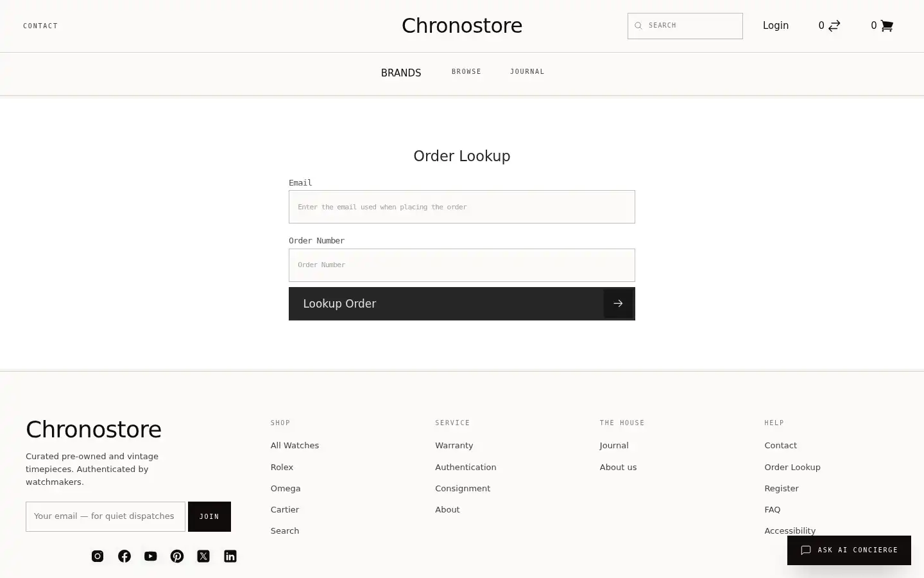The height and width of the screenshot is (578, 924).
Task: Focus the Email input field
Action: coord(462,207)
